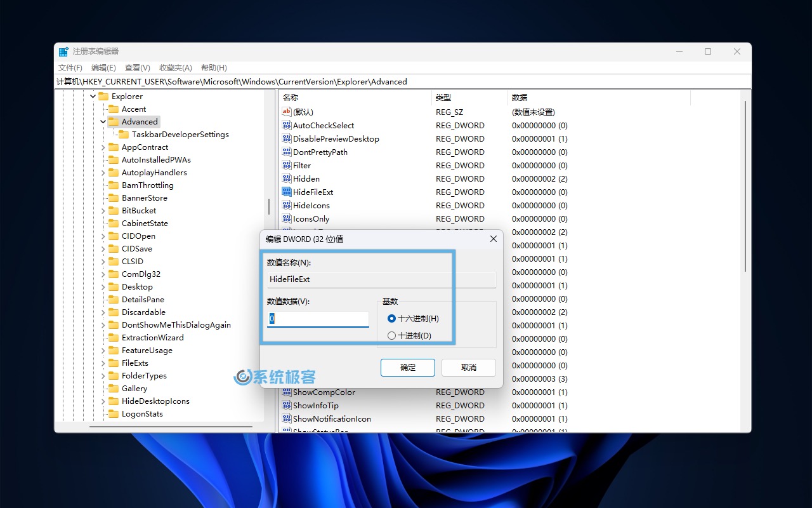Image resolution: width=812 pixels, height=508 pixels.
Task: Open the 文件(F) menu
Action: click(x=70, y=68)
